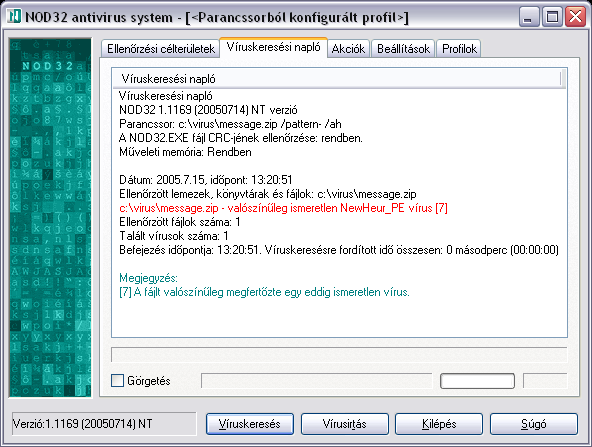
Task: Exit via the Kilépés button
Action: (x=439, y=424)
